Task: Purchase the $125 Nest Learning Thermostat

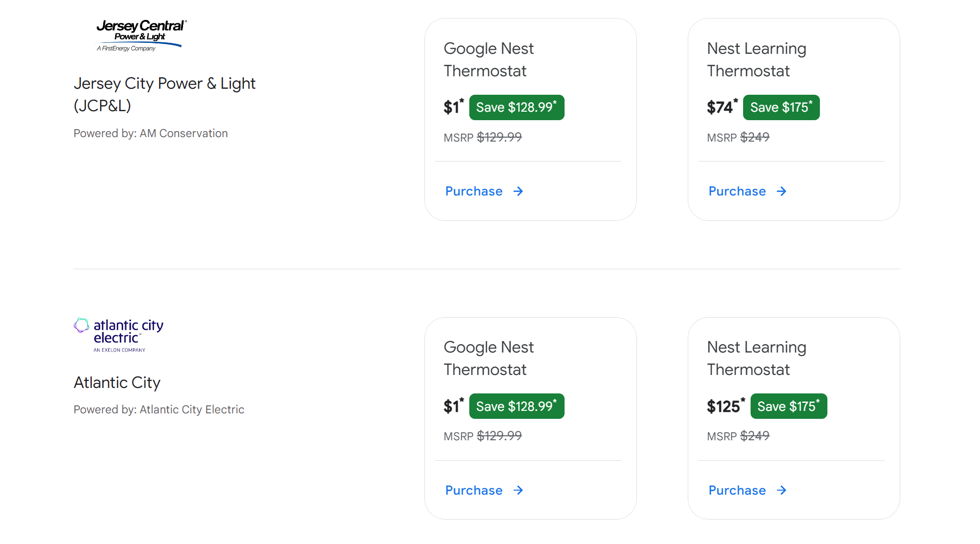Action: click(x=737, y=491)
